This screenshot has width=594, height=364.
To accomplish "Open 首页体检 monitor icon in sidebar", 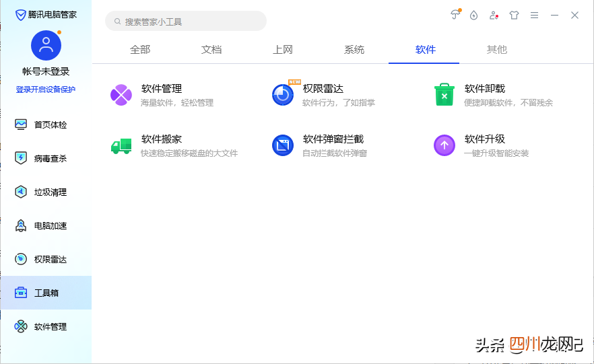I will pos(21,124).
